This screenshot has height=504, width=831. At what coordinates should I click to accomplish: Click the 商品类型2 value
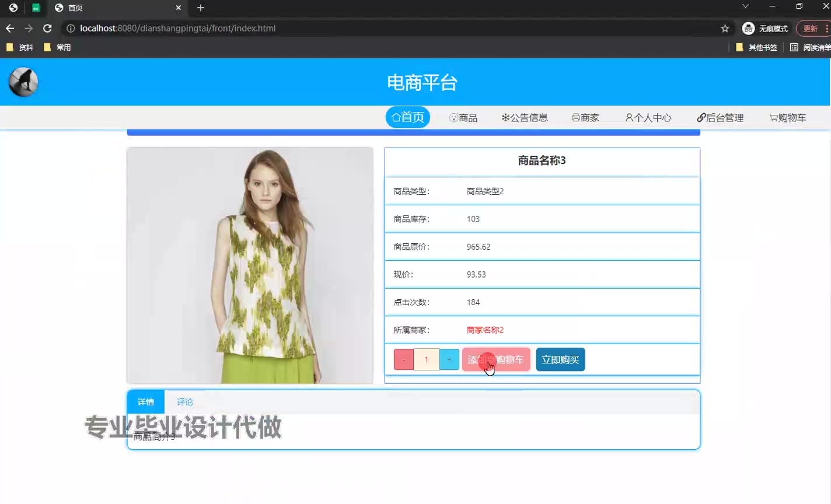[485, 191]
